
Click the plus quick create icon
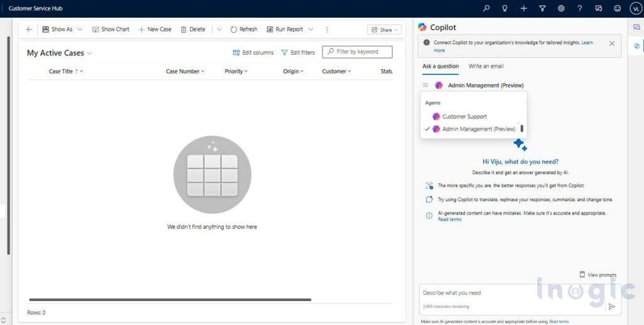(523, 8)
